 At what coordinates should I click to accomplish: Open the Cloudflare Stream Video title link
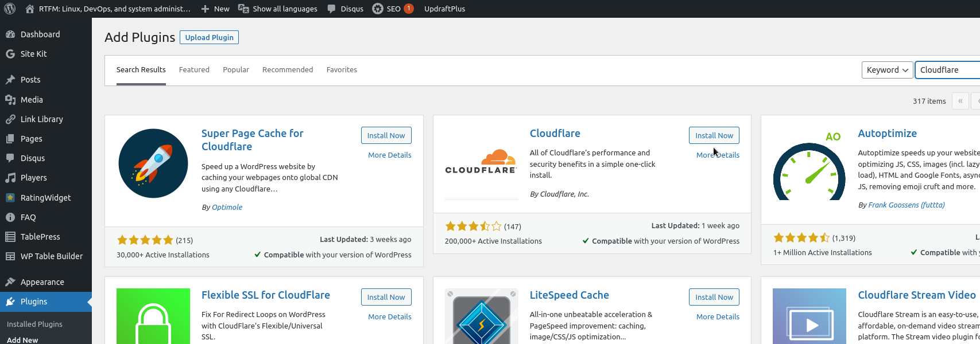tap(917, 295)
